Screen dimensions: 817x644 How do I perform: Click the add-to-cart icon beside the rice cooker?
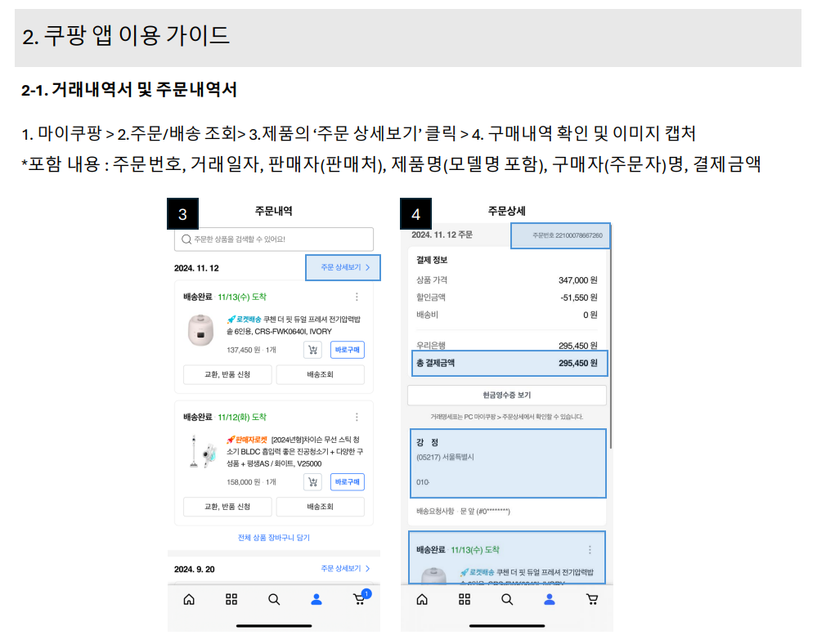point(312,348)
